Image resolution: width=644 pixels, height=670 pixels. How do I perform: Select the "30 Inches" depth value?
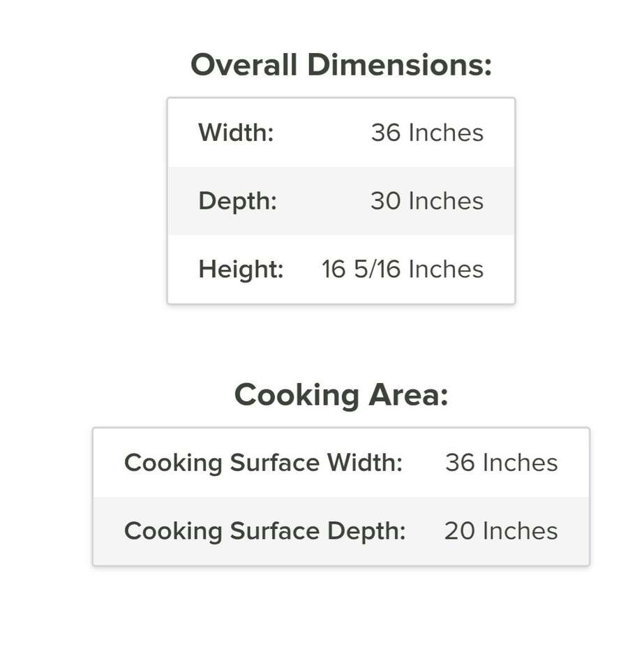pos(427,201)
